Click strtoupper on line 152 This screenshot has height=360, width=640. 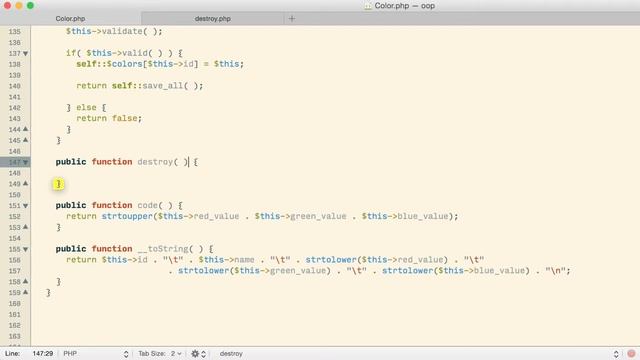coord(127,216)
